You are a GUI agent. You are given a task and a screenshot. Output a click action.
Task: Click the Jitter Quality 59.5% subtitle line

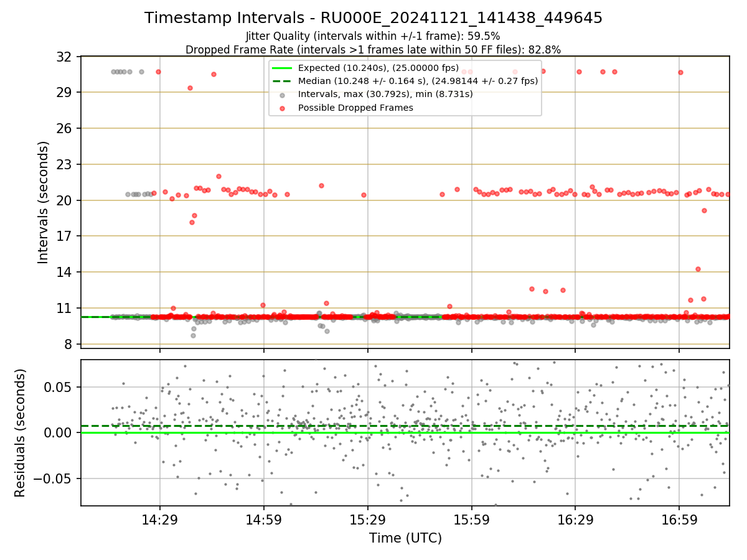374,37
